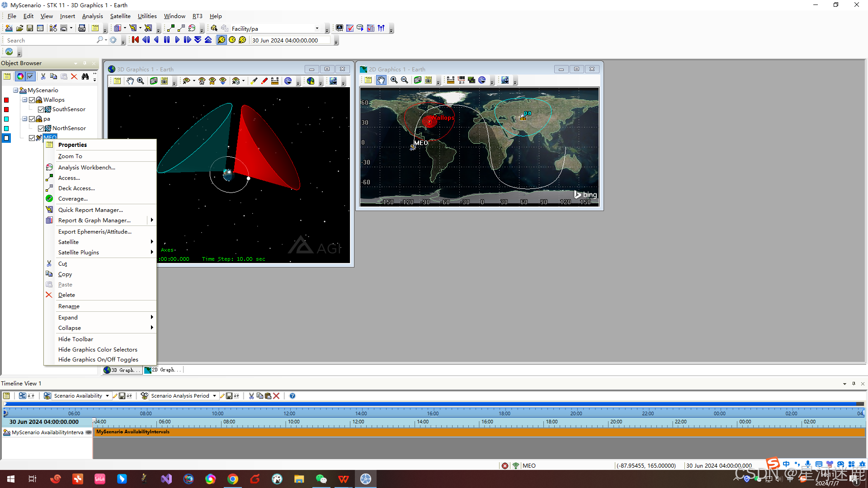Image resolution: width=868 pixels, height=488 pixels.
Task: Click the Analysis Workbench toolbar icon
Action: [192, 28]
